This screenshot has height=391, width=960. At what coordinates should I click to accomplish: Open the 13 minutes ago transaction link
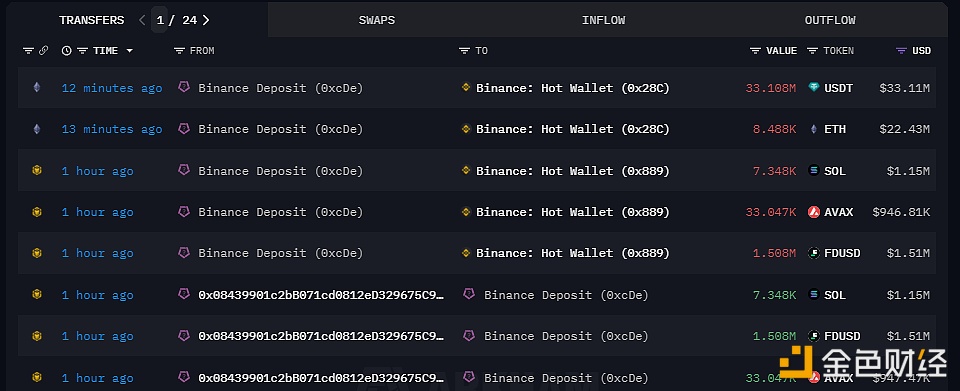coord(112,129)
